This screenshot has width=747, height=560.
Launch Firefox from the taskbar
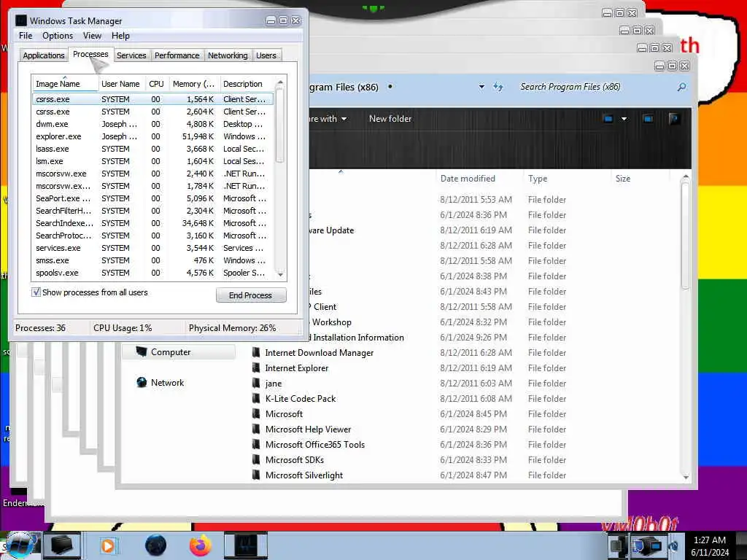(x=201, y=545)
